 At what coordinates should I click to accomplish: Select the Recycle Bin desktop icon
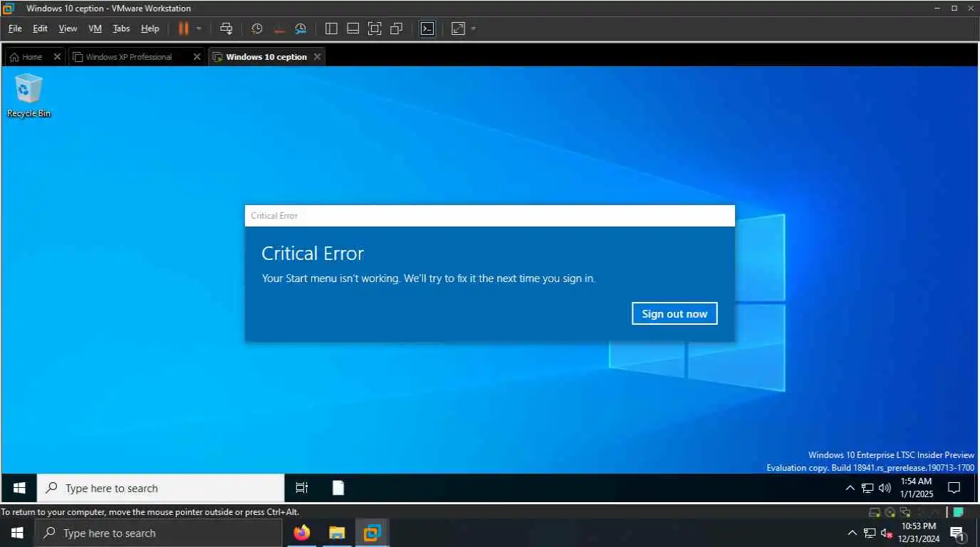click(x=28, y=95)
